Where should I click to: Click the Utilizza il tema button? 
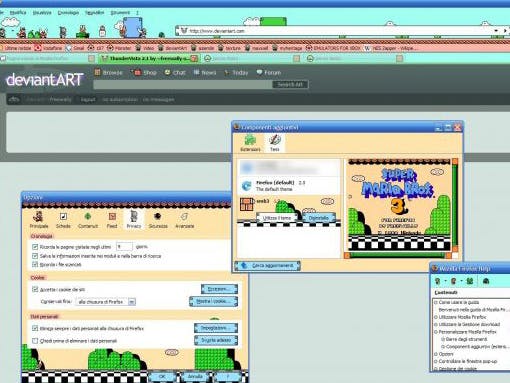click(x=277, y=218)
